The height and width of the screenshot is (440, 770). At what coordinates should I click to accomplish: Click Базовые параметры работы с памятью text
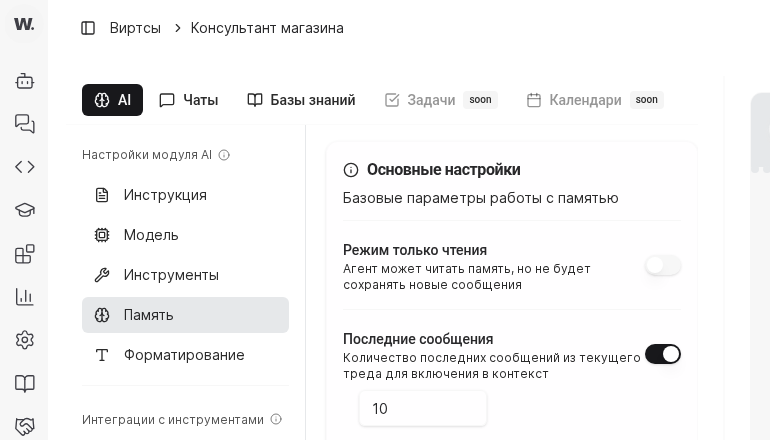click(x=480, y=198)
